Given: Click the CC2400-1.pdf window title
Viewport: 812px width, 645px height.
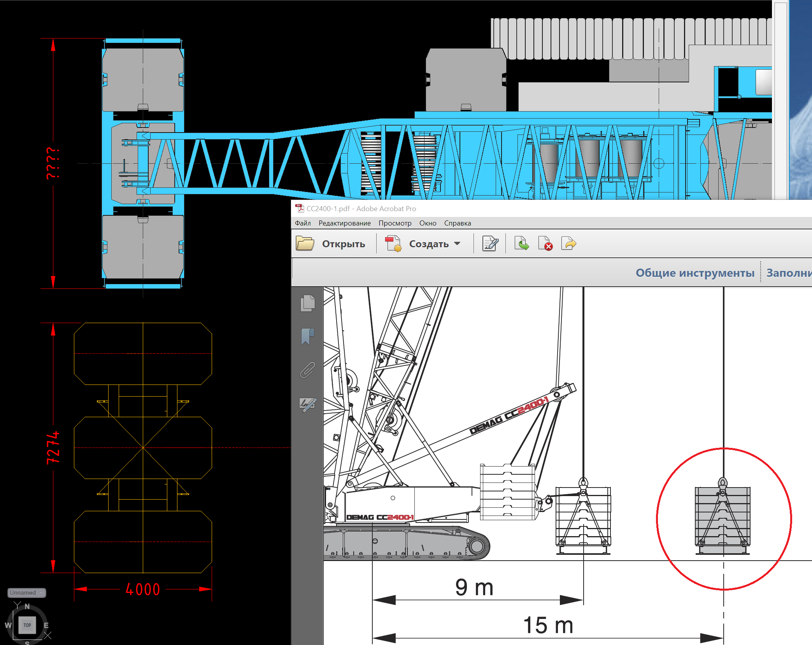Looking at the screenshot, I should click(x=361, y=209).
